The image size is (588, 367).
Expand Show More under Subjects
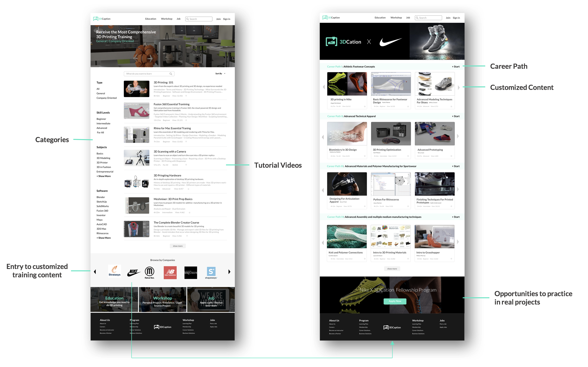(x=103, y=176)
